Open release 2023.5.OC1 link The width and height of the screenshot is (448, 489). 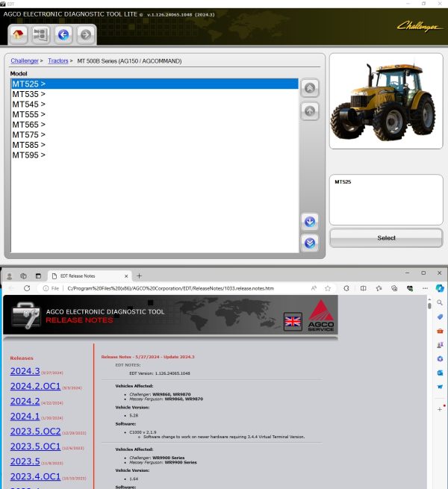point(35,446)
